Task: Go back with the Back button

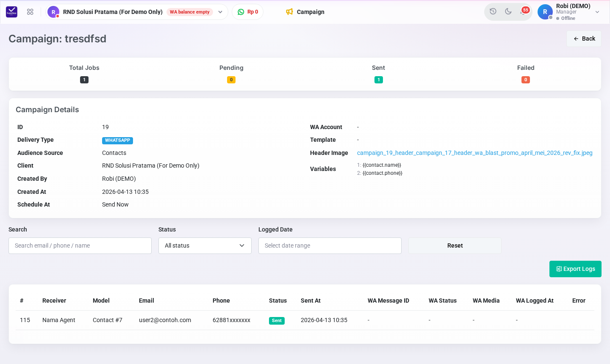Action: coord(584,39)
